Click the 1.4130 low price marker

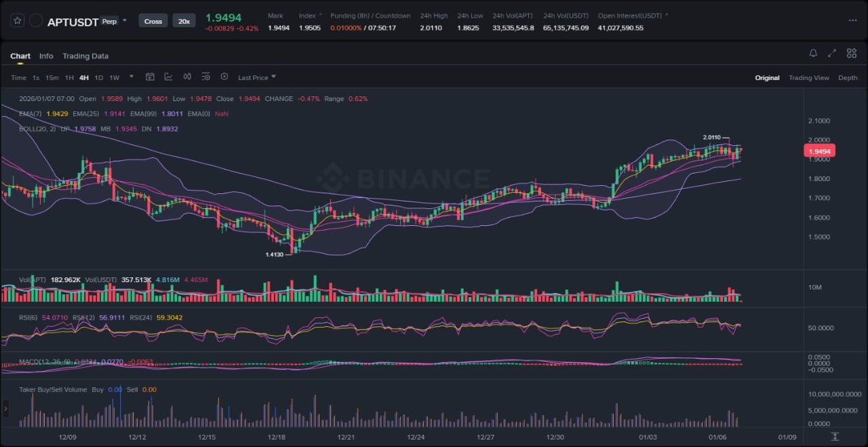[275, 255]
